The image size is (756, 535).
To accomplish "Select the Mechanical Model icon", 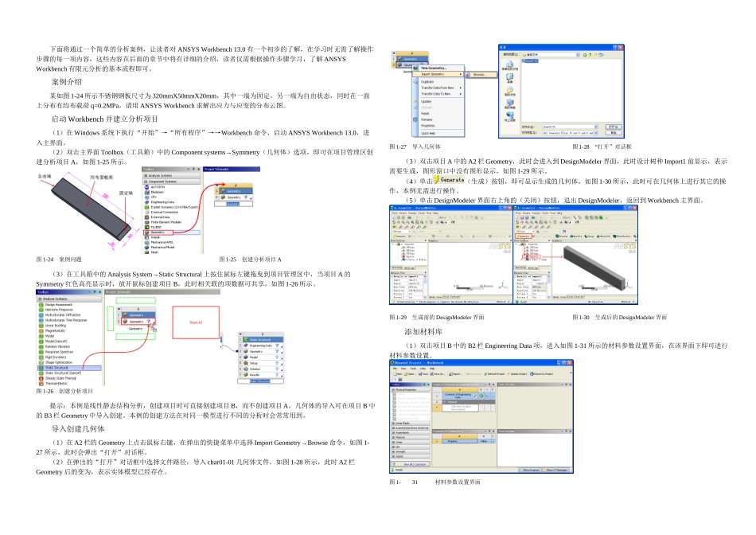I will click(x=147, y=248).
